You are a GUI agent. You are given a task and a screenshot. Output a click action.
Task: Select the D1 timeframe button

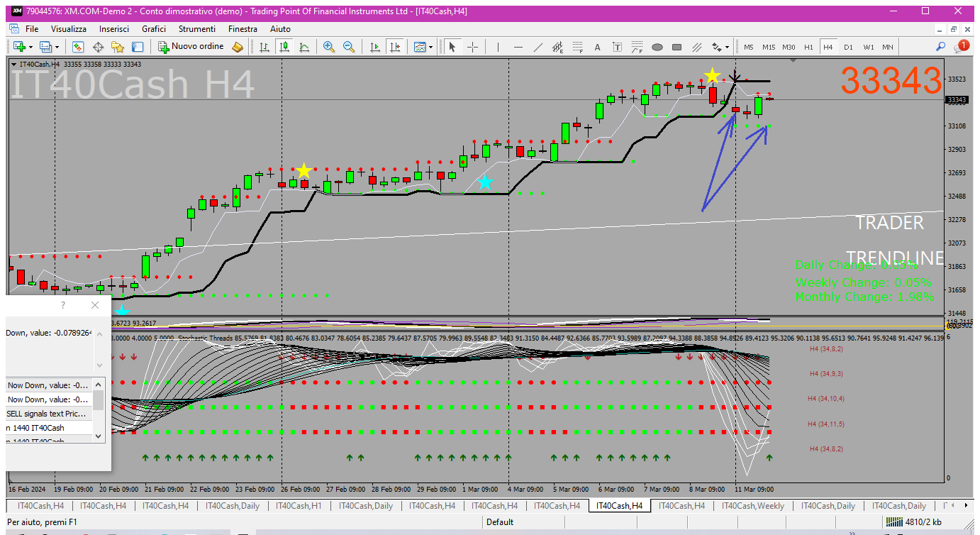848,47
